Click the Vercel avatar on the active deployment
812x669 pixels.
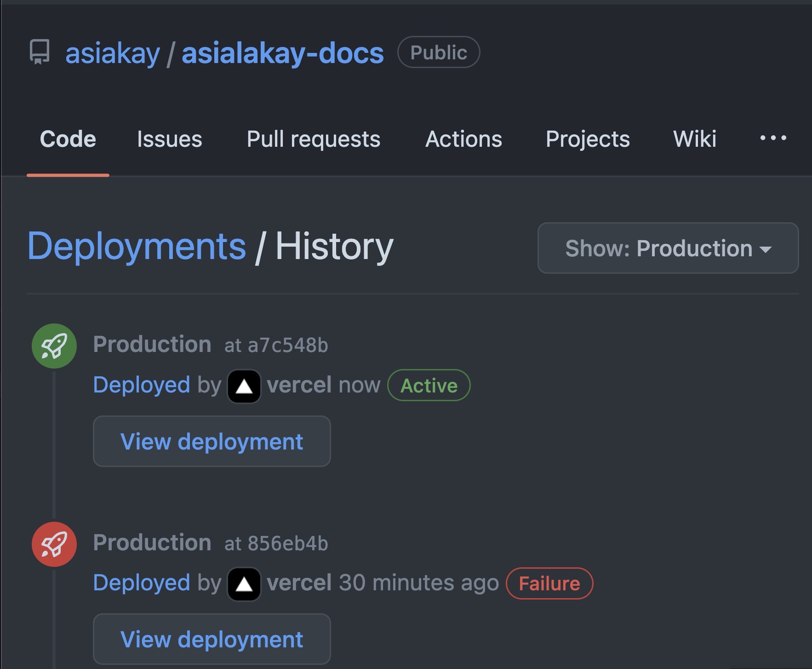click(244, 386)
